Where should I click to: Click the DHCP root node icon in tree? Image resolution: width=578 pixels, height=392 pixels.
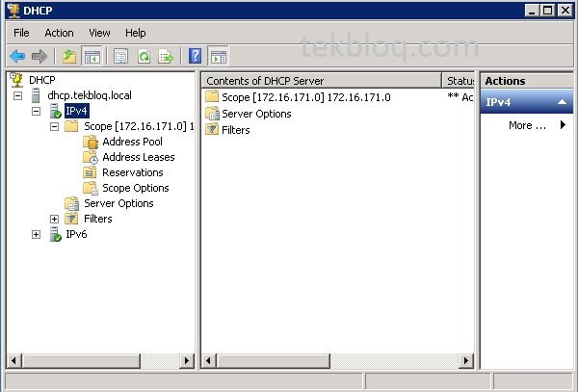coord(16,80)
